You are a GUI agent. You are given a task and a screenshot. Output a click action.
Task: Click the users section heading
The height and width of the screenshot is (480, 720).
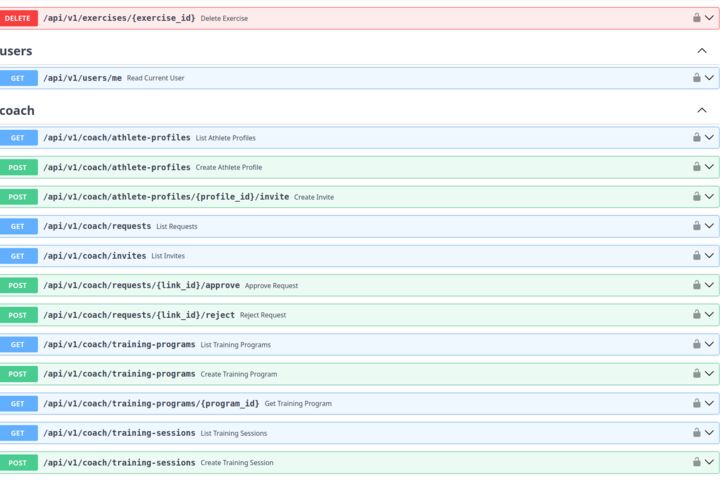pyautogui.click(x=16, y=51)
